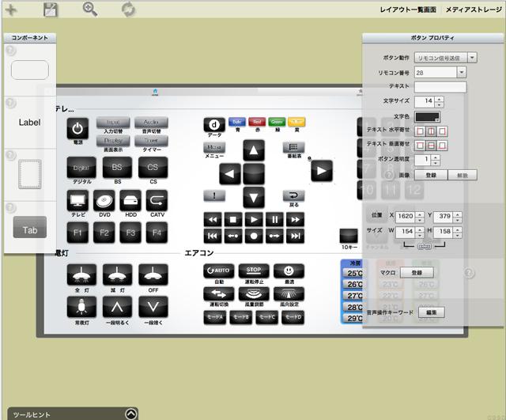
Task: Select the 全灯 full light icon
Action: [x=81, y=274]
